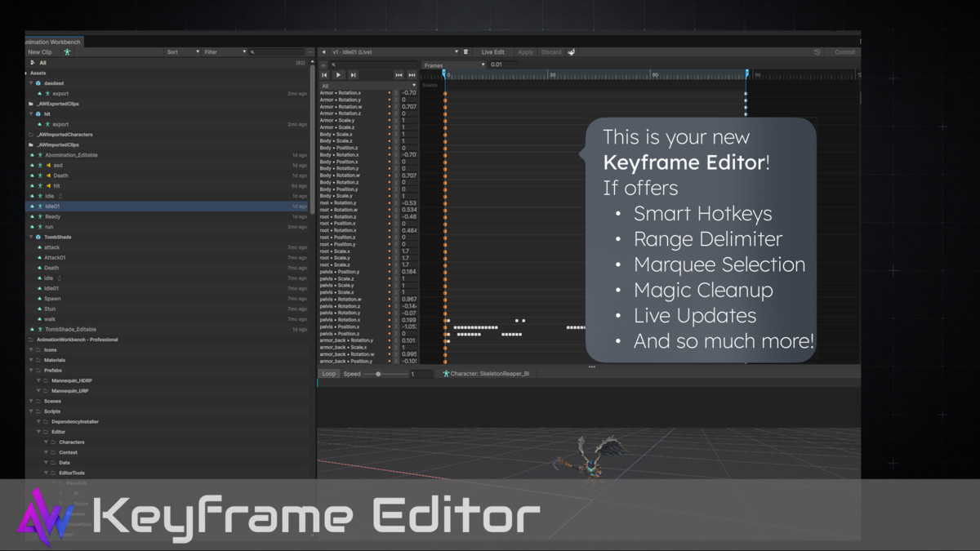Open the Sort dropdown
This screenshot has height=551, width=980.
click(x=183, y=51)
